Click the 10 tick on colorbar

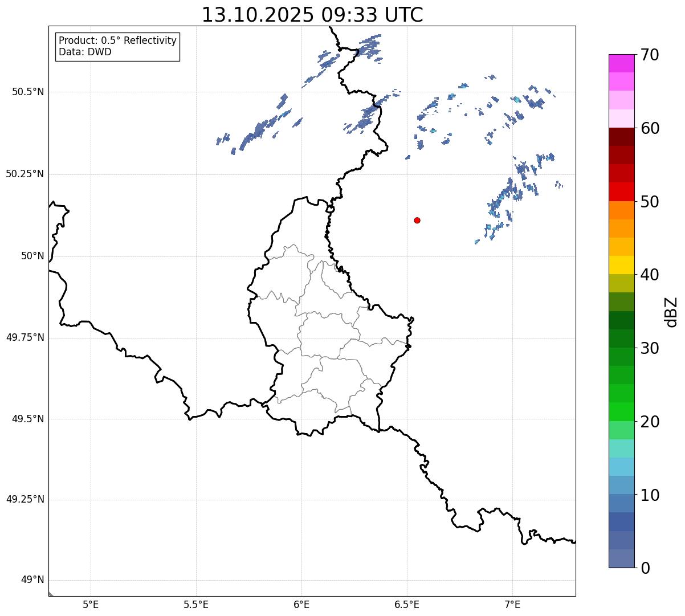[x=650, y=495]
